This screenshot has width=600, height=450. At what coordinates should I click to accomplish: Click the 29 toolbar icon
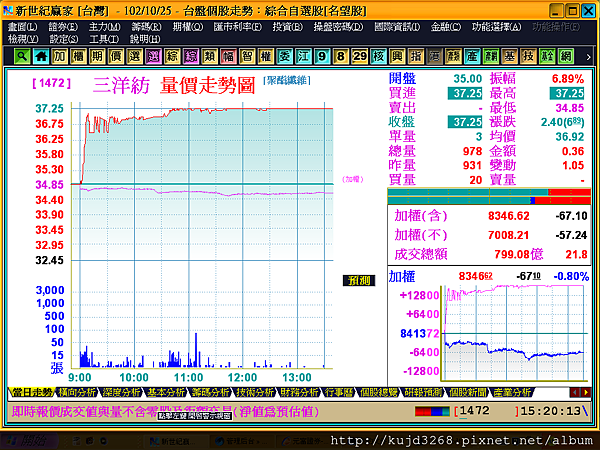(x=360, y=57)
